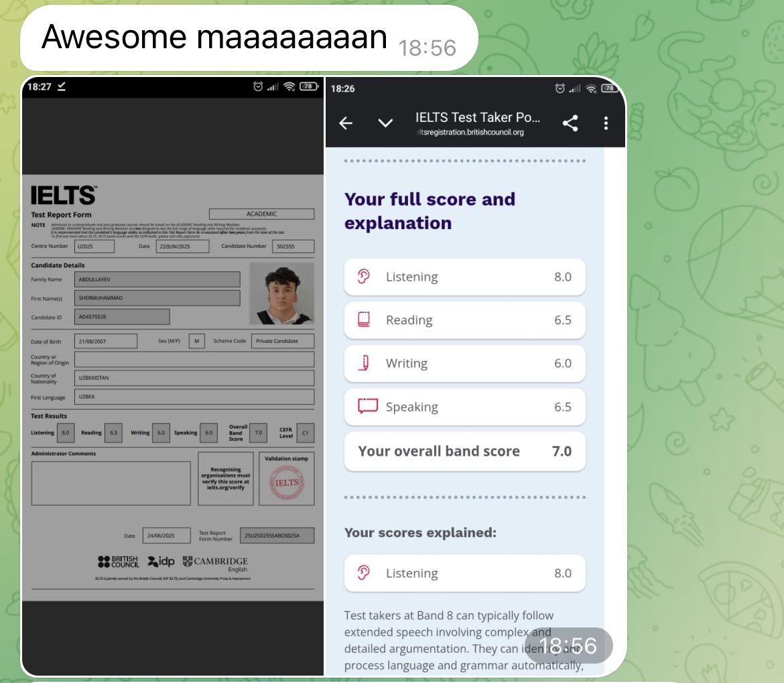This screenshot has width=784, height=683.
Task: Click the British Council logo on the form
Action: (x=119, y=562)
